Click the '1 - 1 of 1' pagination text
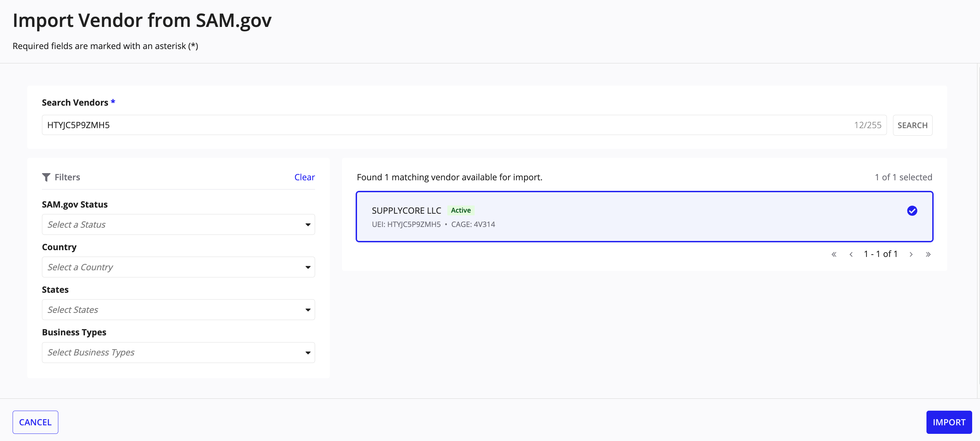This screenshot has width=980, height=441. (x=881, y=254)
